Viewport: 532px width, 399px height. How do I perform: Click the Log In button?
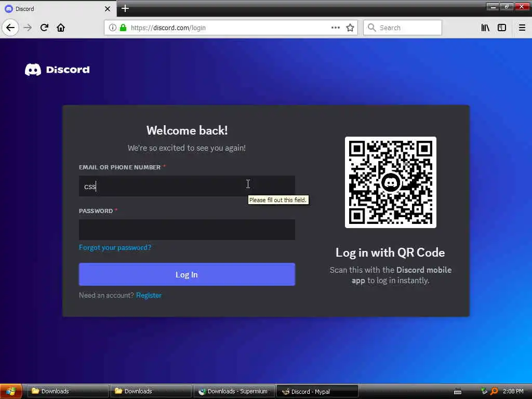coord(187,274)
